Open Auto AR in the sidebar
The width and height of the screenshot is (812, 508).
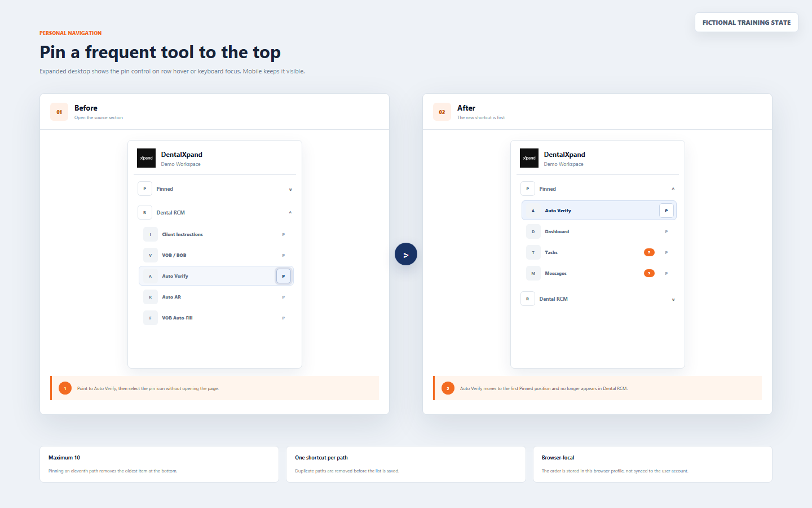(216, 297)
